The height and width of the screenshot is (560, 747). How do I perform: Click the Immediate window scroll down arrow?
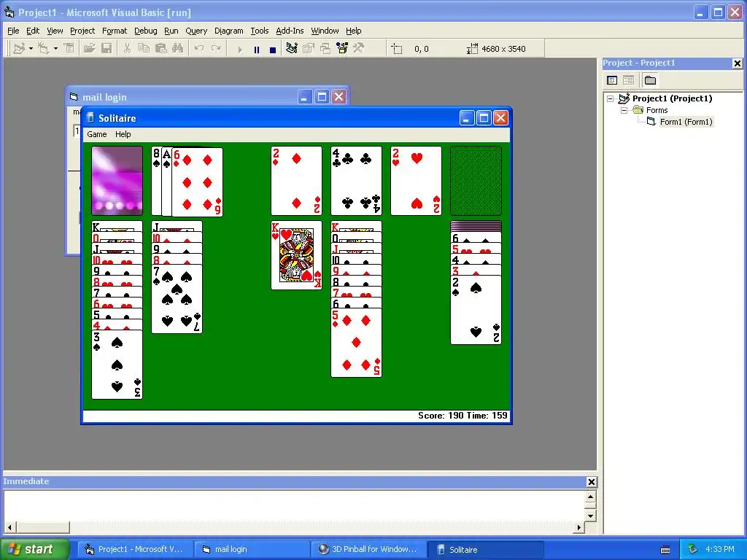coord(590,516)
